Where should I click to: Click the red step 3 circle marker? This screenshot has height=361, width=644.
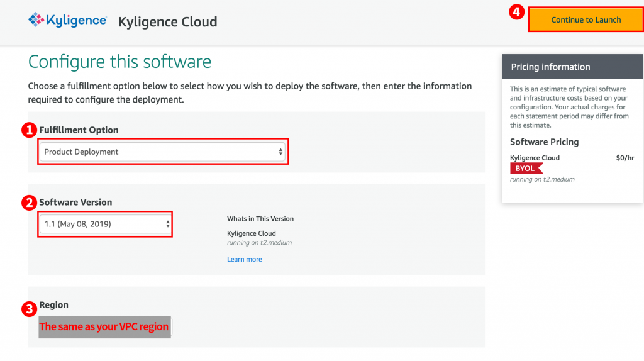29,309
